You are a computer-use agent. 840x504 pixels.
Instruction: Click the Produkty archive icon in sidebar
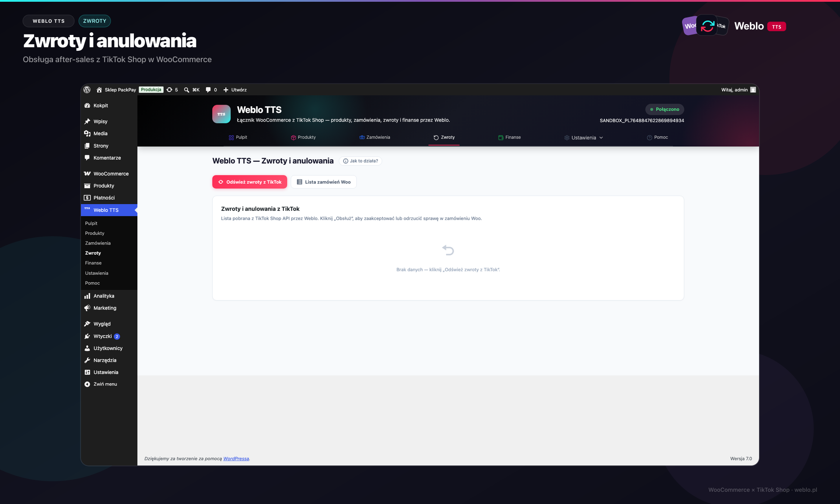click(x=87, y=186)
